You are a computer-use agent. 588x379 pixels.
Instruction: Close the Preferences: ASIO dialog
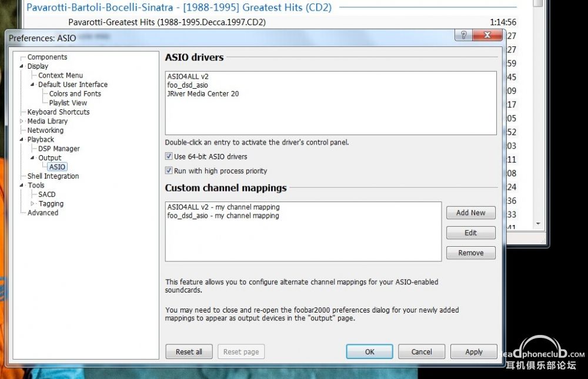point(487,35)
